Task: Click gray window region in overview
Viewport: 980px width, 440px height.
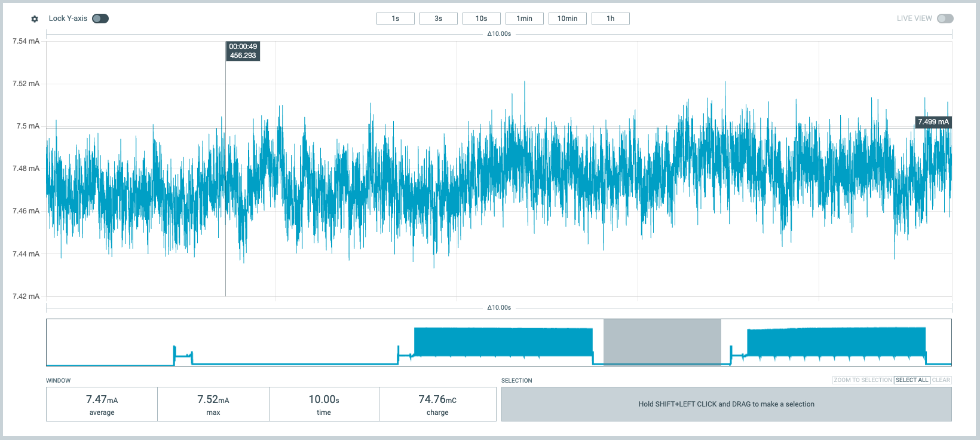Action: 662,342
